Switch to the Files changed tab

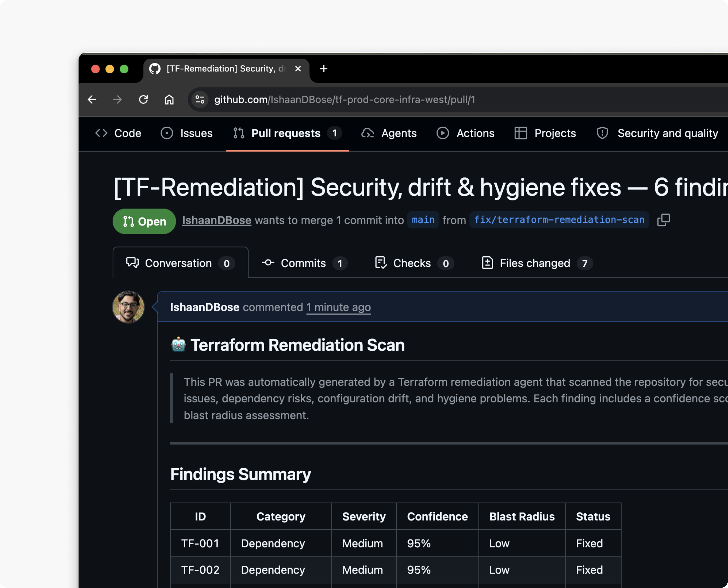pos(534,263)
